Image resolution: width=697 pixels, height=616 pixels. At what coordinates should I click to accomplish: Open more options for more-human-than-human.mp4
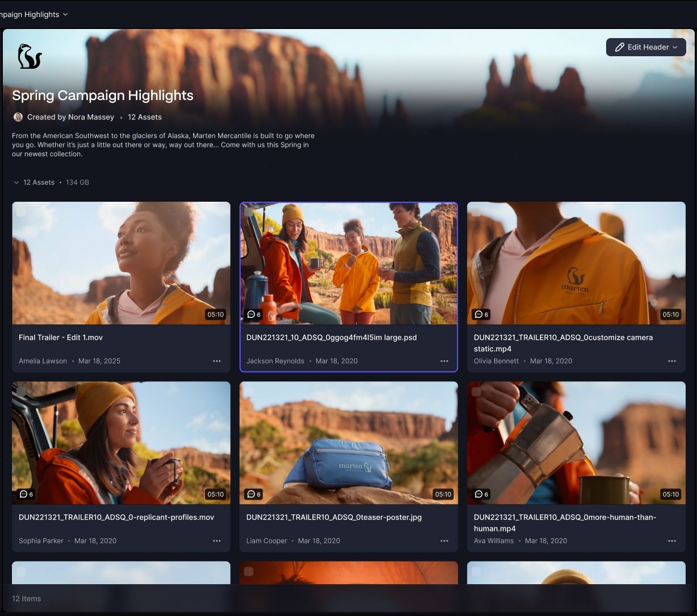click(672, 541)
